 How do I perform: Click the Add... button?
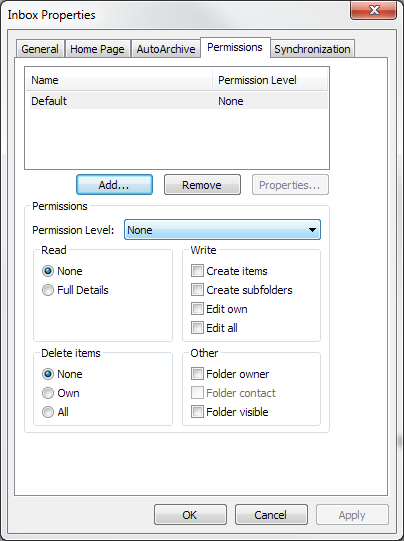pyautogui.click(x=114, y=185)
